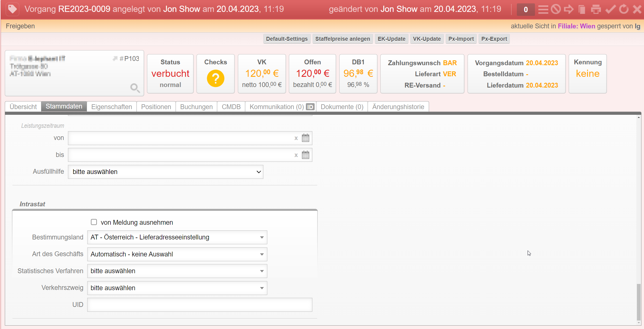Click the arrow icon next to #P103
The width and height of the screenshot is (644, 329).
tap(115, 59)
